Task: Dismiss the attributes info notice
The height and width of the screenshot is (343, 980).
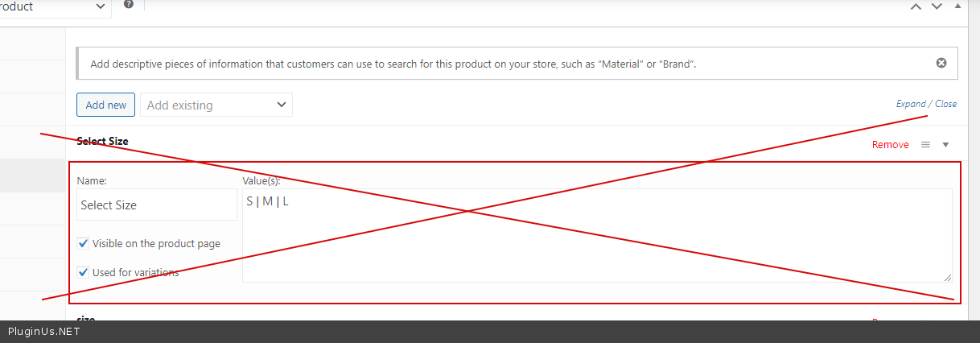Action: pyautogui.click(x=941, y=63)
